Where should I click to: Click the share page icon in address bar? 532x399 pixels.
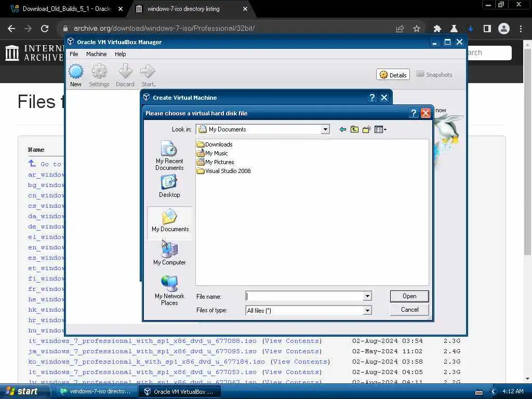point(400,29)
